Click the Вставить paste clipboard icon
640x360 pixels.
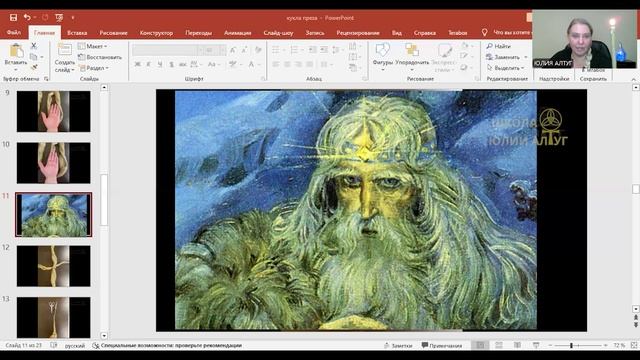[x=16, y=51]
